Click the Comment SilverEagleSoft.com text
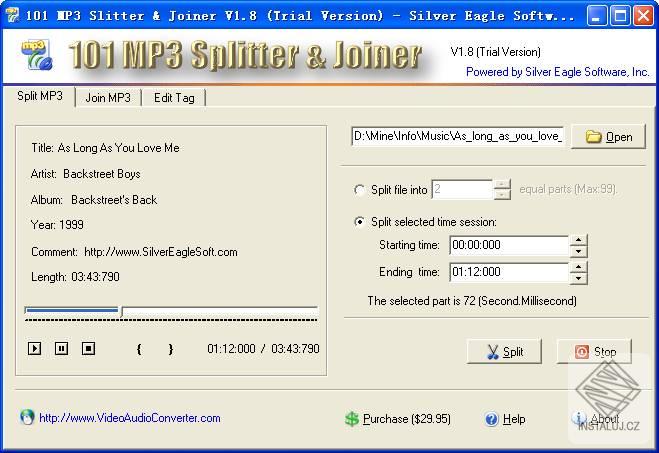Viewport: 659px width, 453px height. pos(134,252)
